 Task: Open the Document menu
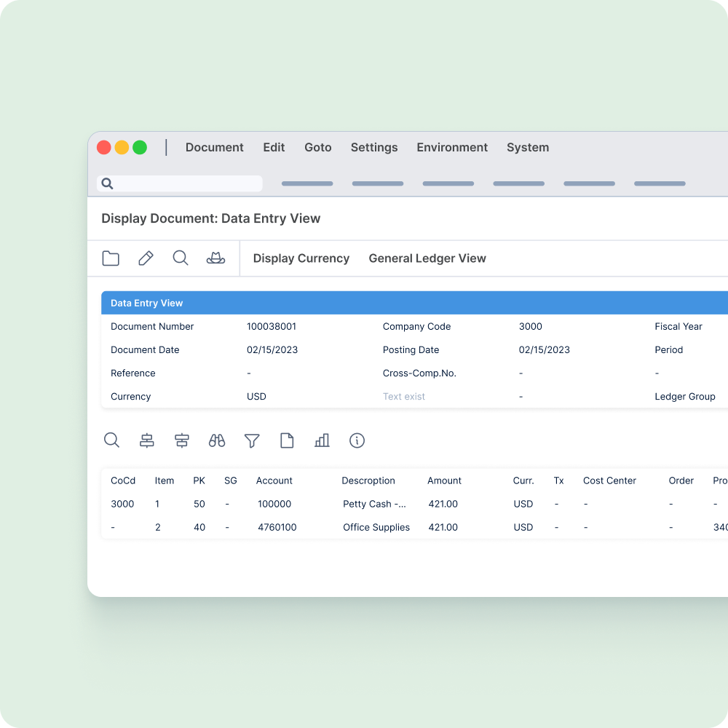214,147
